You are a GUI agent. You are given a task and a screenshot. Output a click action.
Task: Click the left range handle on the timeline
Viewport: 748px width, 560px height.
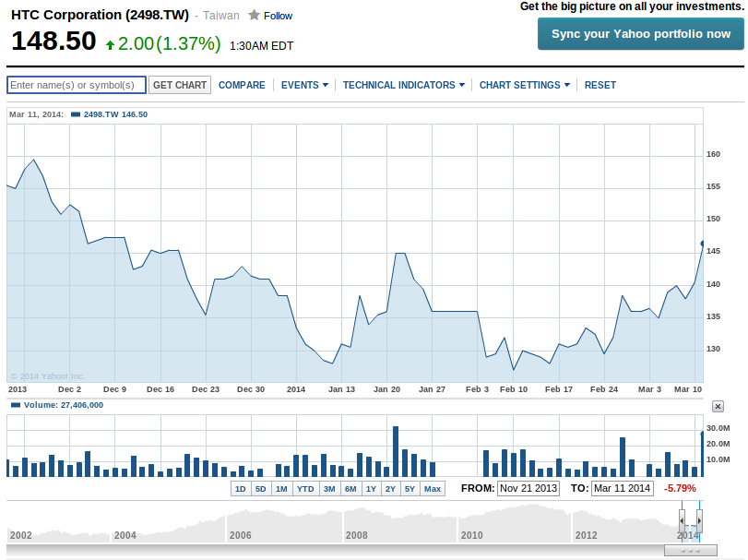tap(683, 521)
